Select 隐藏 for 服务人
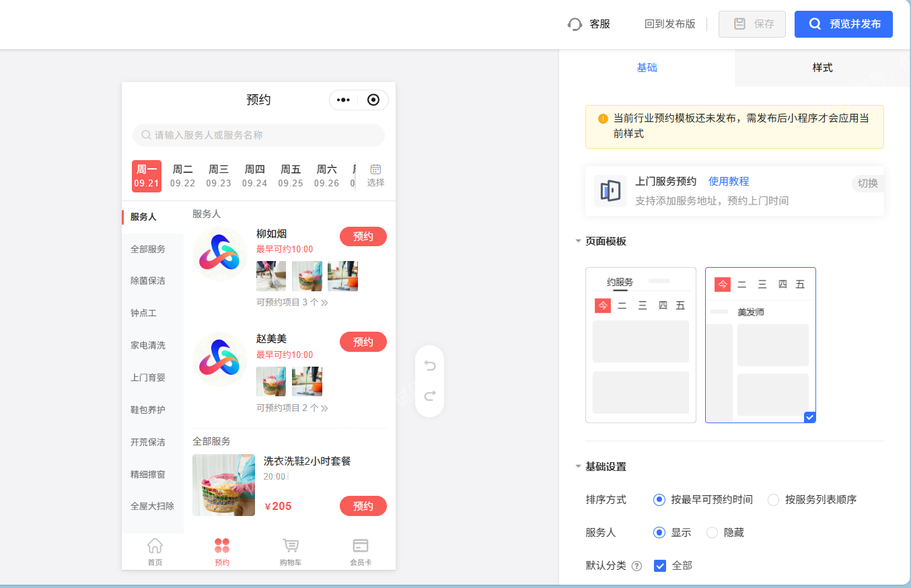The height and width of the screenshot is (588, 911). [x=713, y=533]
